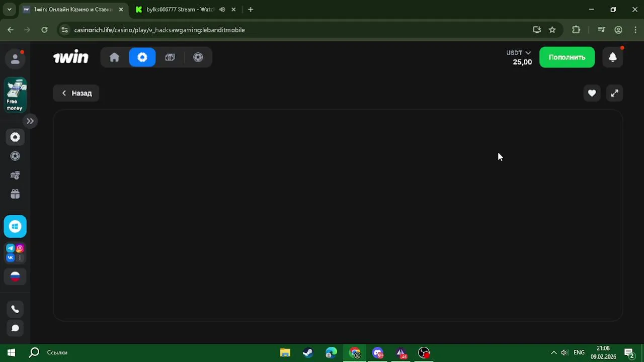This screenshot has height=362, width=644.
Task: Show hidden system tray icons
Action: click(x=554, y=352)
